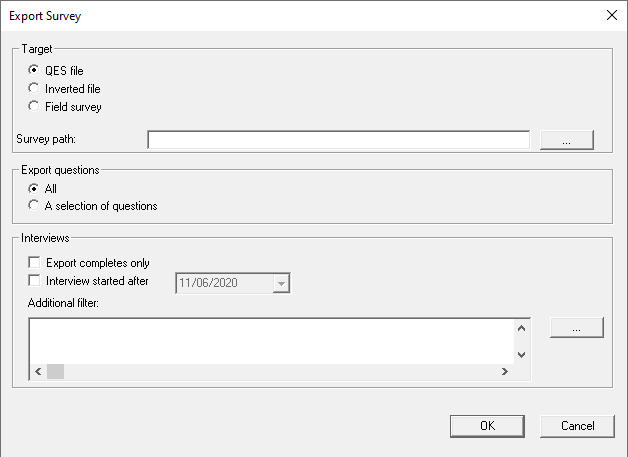628x457 pixels.
Task: Open the interview start date dropdown
Action: tap(281, 283)
